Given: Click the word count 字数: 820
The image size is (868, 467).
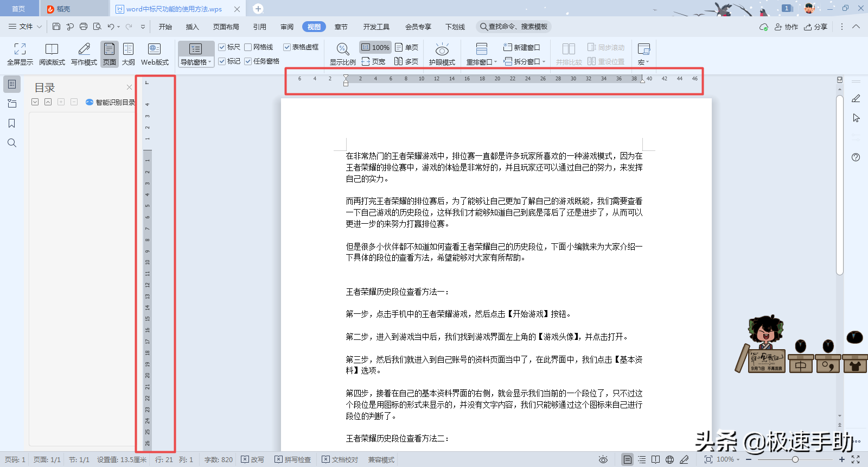Looking at the screenshot, I should pos(219,459).
